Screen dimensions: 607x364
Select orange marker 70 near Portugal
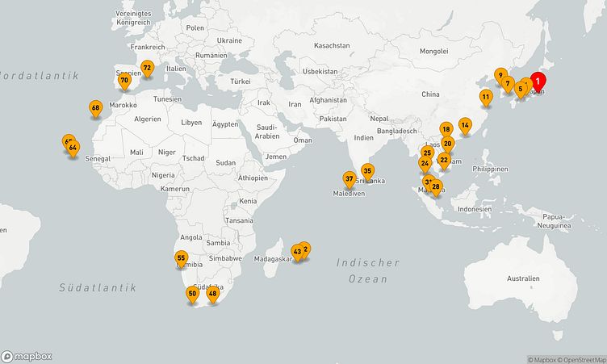124,81
